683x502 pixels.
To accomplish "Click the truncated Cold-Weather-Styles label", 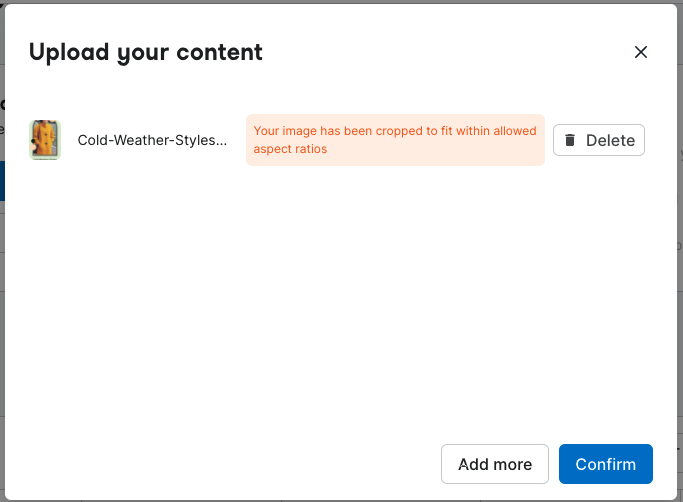I will [152, 140].
